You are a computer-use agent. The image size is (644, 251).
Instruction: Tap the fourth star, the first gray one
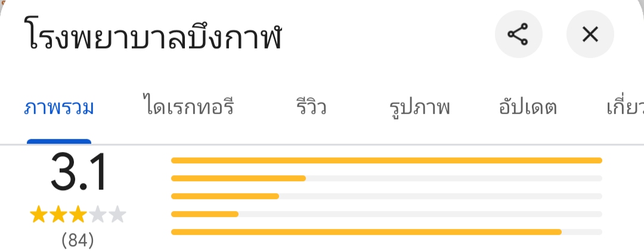coord(98,215)
